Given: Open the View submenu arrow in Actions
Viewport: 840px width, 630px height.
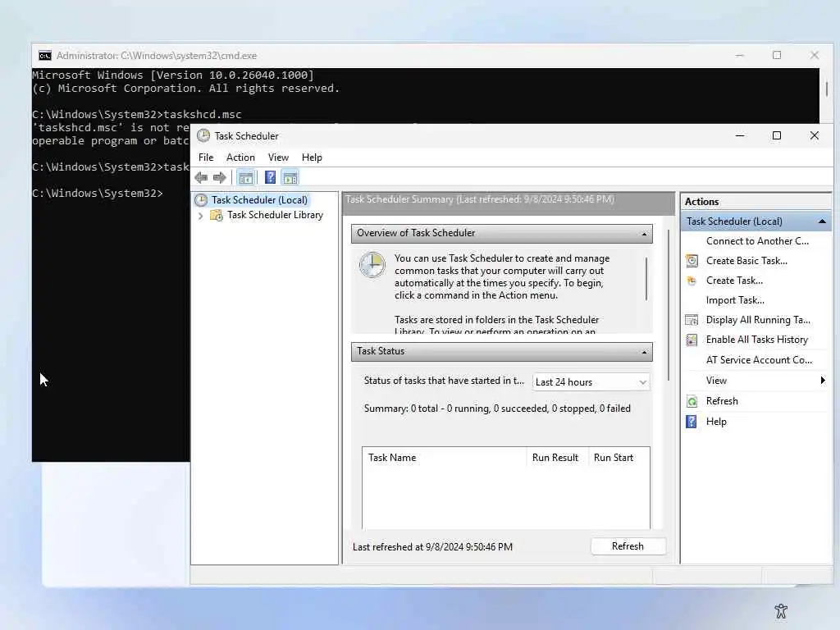Looking at the screenshot, I should pos(822,381).
